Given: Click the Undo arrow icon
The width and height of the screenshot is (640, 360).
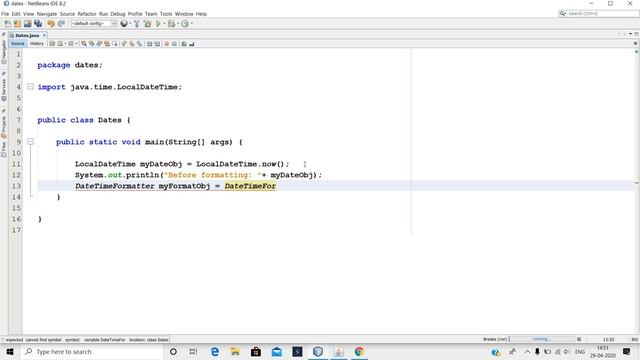Looking at the screenshot, I should tap(51, 24).
